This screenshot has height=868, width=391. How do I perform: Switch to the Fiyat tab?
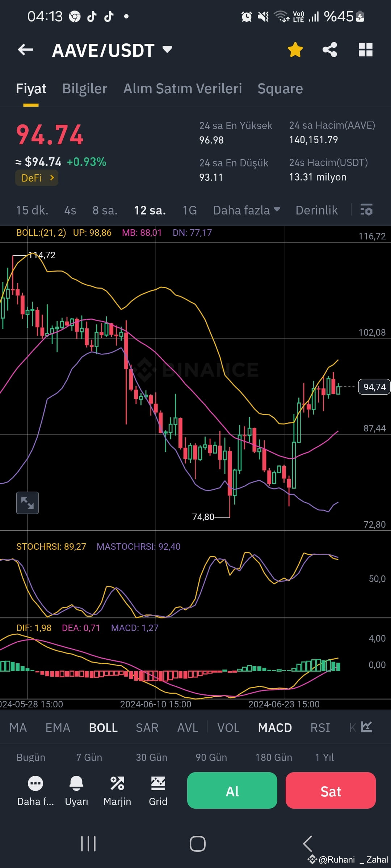31,89
